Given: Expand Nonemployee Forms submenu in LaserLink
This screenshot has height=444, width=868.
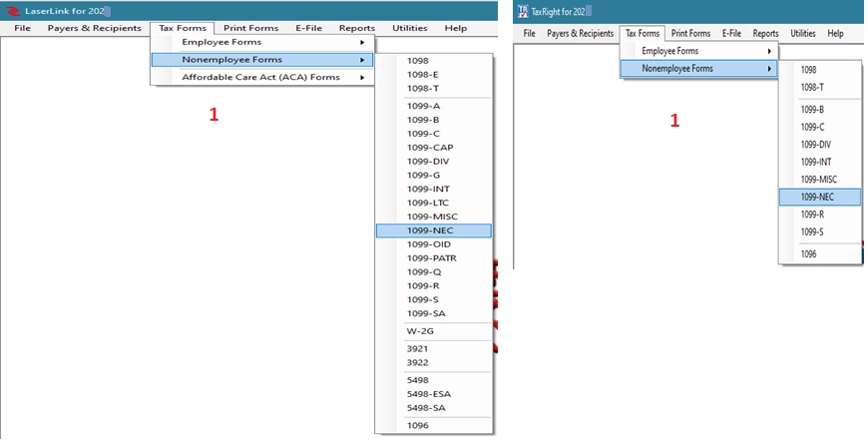Looking at the screenshot, I should pyautogui.click(x=262, y=60).
